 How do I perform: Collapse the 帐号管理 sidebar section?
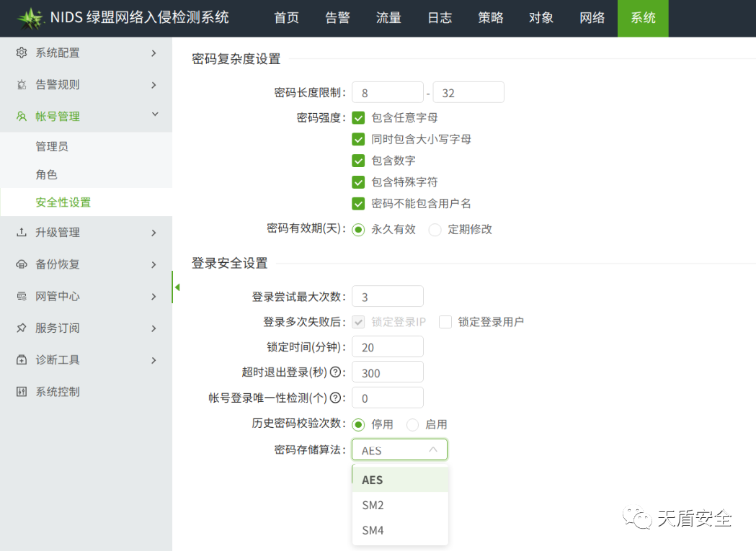pyautogui.click(x=154, y=116)
